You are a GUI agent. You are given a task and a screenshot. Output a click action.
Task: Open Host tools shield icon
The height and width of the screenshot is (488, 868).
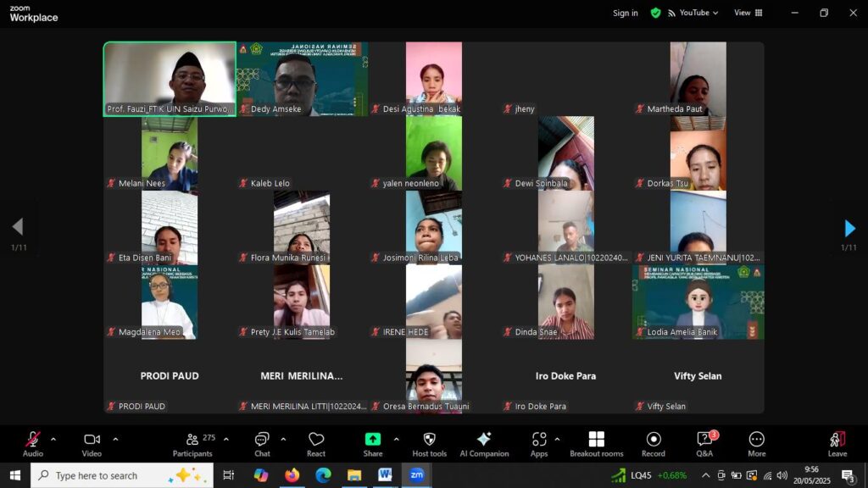[429, 443]
